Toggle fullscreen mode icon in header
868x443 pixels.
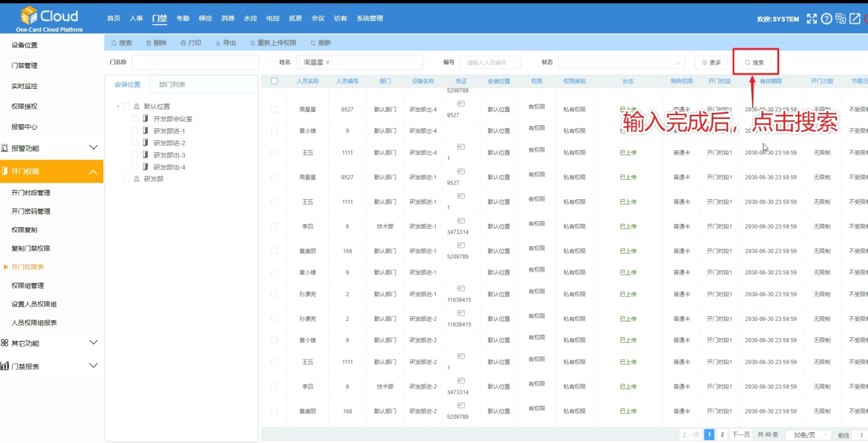pyautogui.click(x=812, y=19)
